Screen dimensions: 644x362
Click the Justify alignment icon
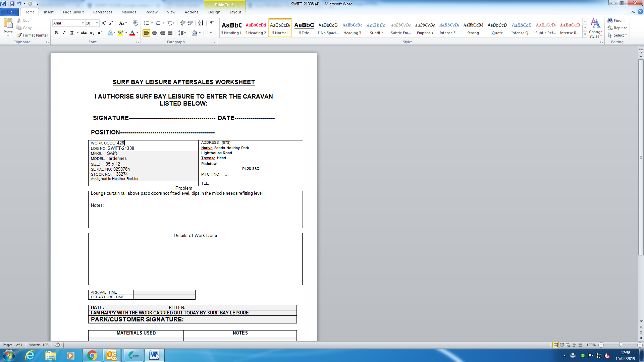[x=170, y=33]
